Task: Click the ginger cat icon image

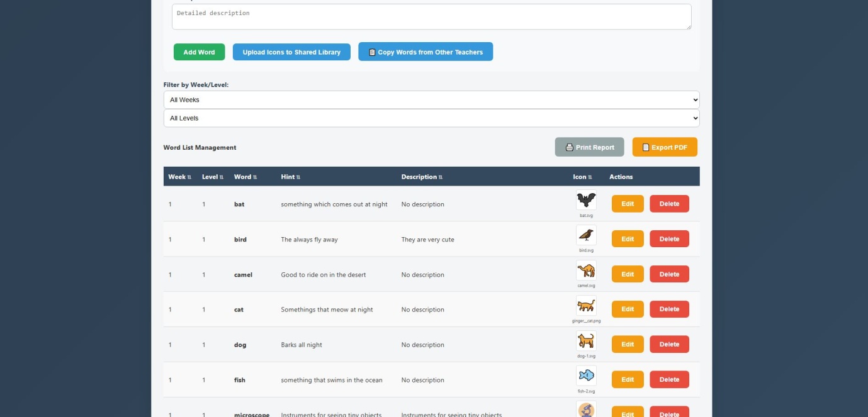Action: click(586, 306)
